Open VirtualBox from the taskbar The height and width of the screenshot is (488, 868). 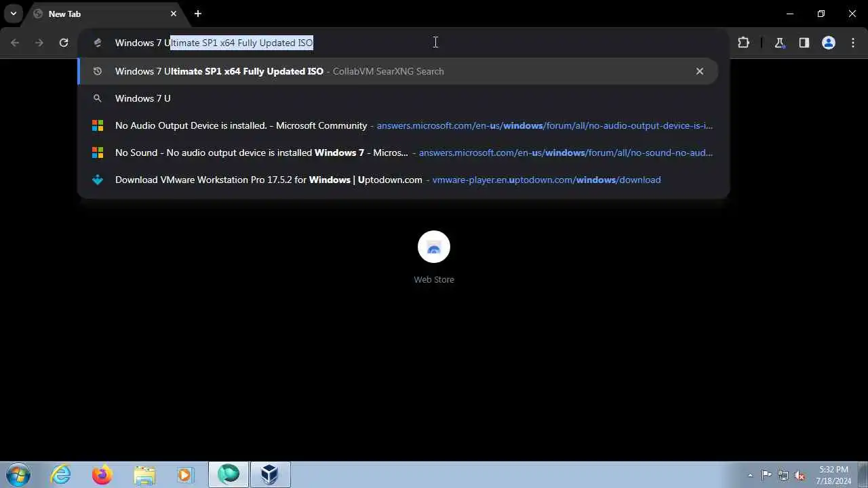point(271,475)
